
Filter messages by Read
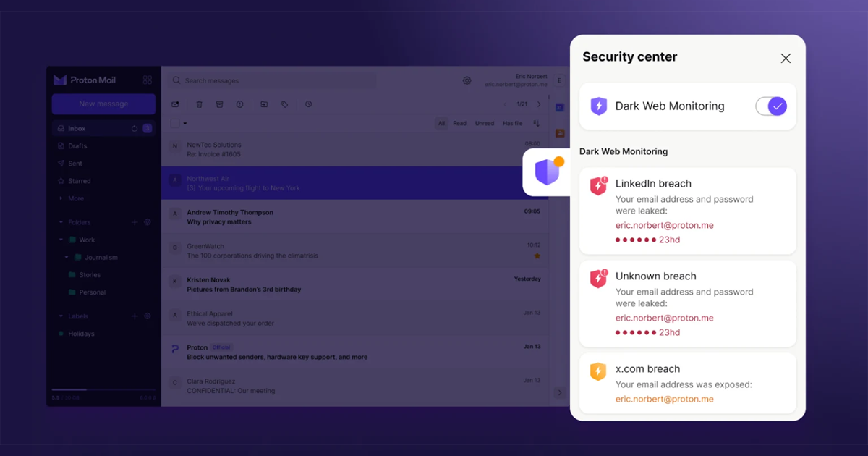tap(460, 123)
